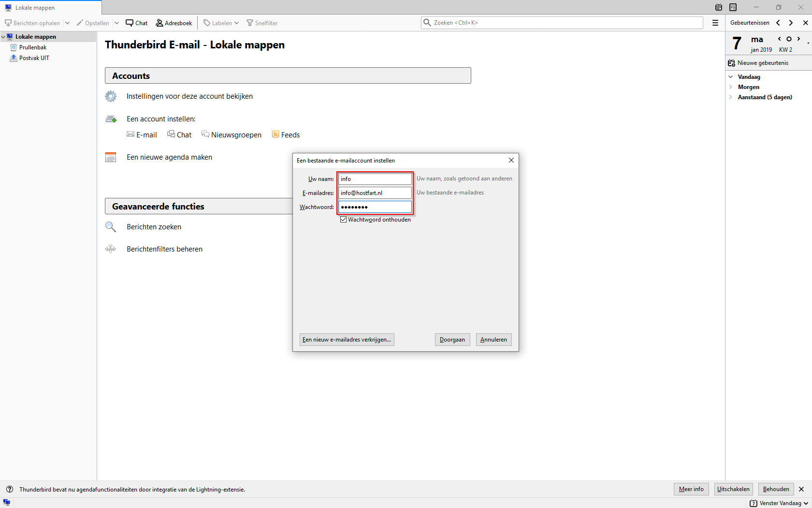
Task: Open Venster Vandaag dropdown arrow
Action: click(x=806, y=503)
